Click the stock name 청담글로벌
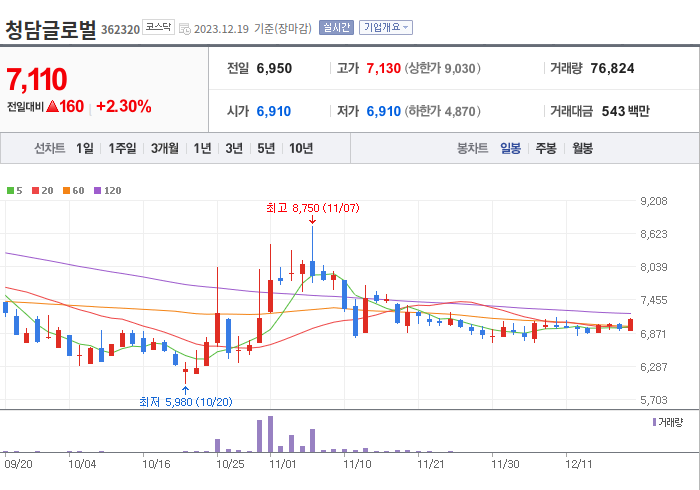Viewport: 700px width, 490px height. (x=50, y=30)
